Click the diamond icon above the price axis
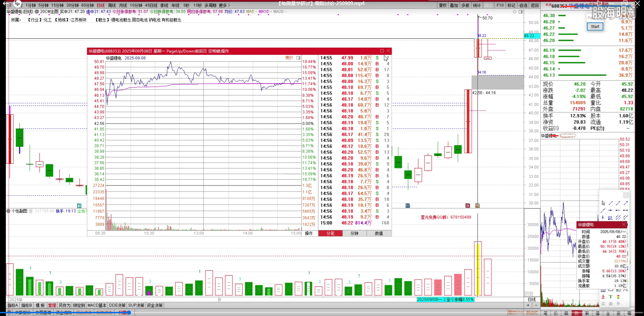644x316 pixels. tap(514, 12)
